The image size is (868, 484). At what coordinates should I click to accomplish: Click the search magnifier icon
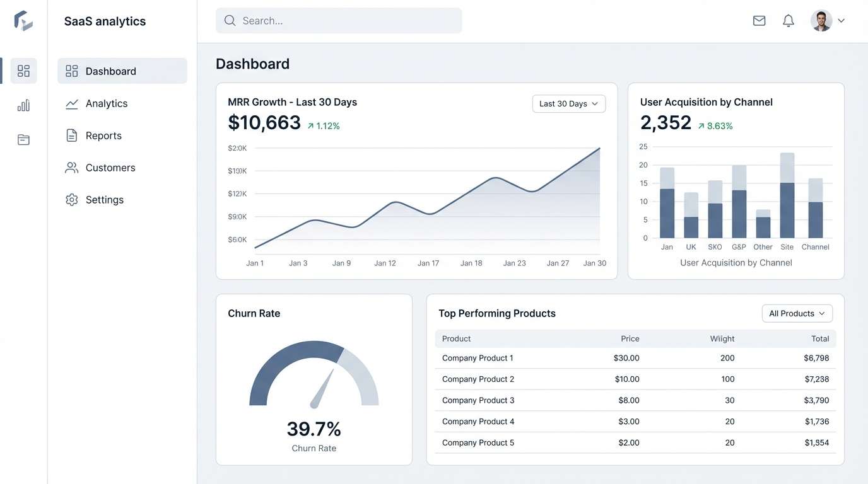[x=230, y=20]
